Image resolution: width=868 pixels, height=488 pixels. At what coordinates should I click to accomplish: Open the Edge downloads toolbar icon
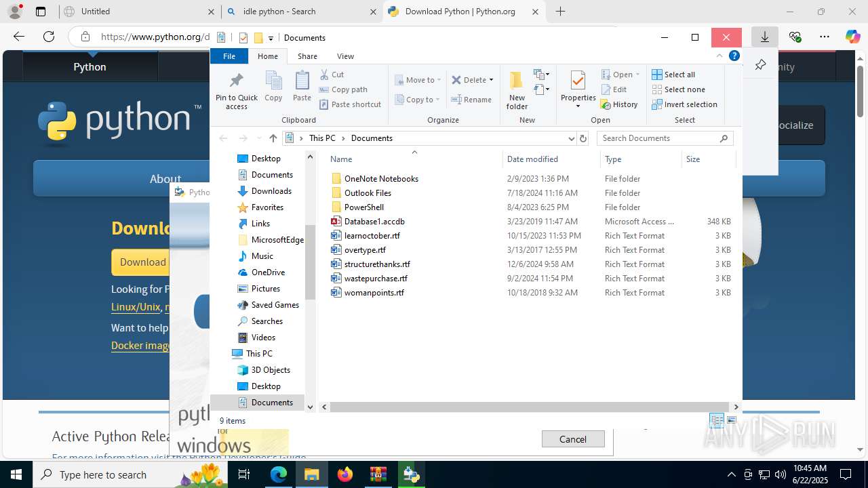tap(765, 37)
